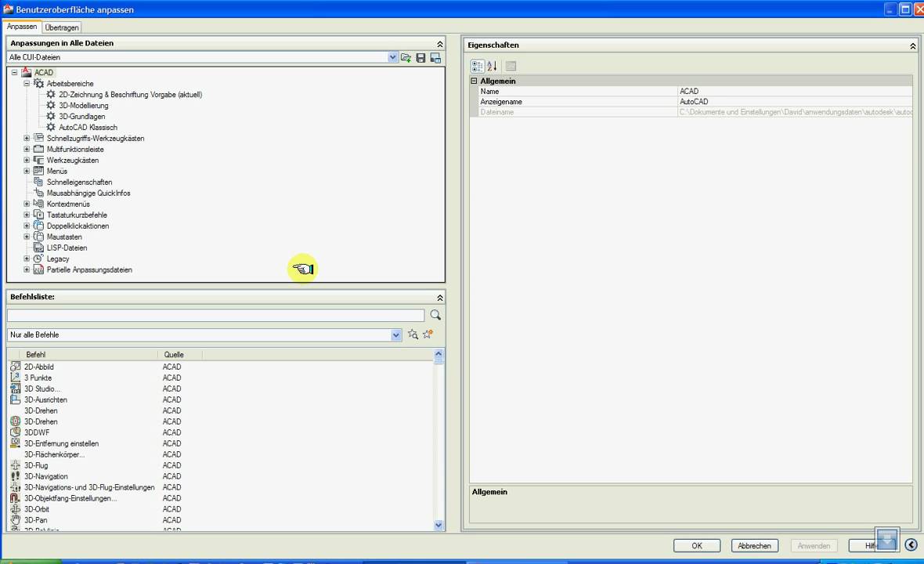Click the create new command star icon
924x564 pixels.
[428, 334]
